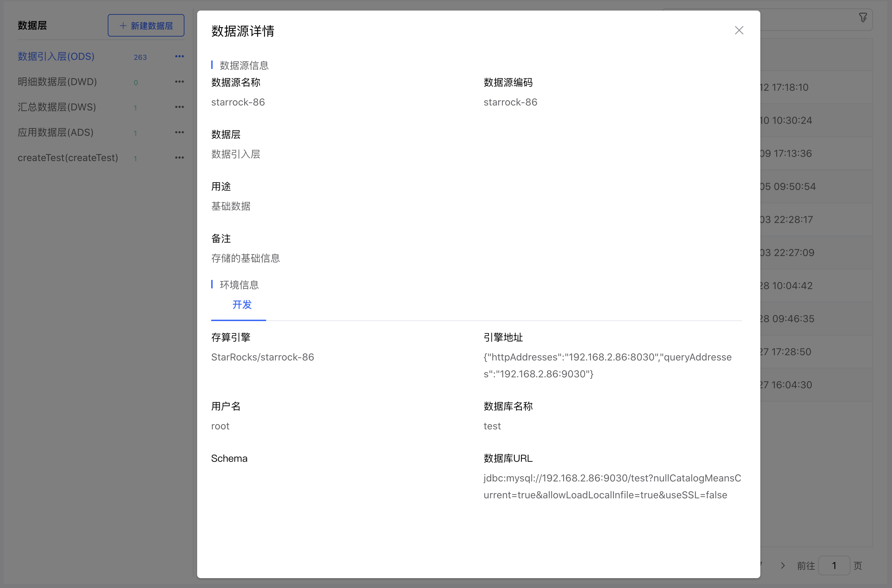
Task: Select 数据引入层(ODS) in layer list
Action: [x=56, y=56]
